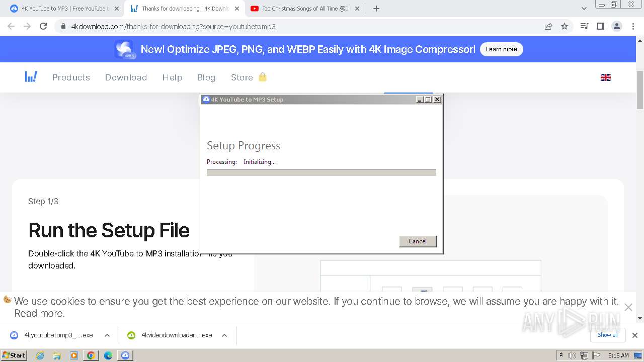Open Chrome's three-dot menu

[x=633, y=26]
